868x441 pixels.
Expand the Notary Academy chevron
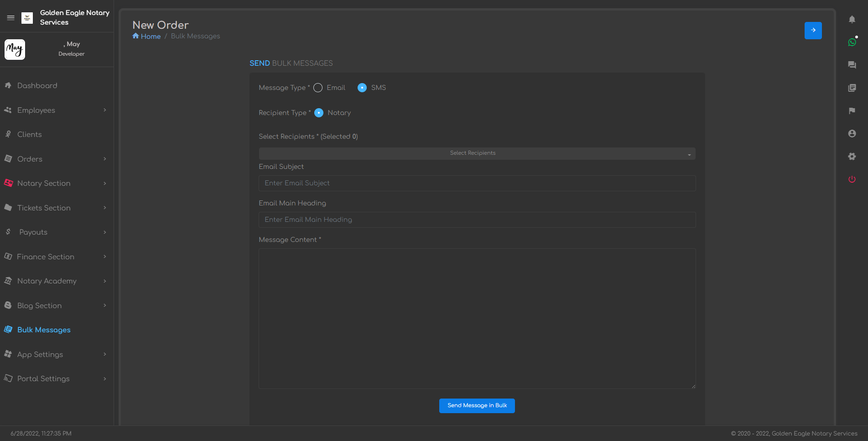tap(105, 281)
